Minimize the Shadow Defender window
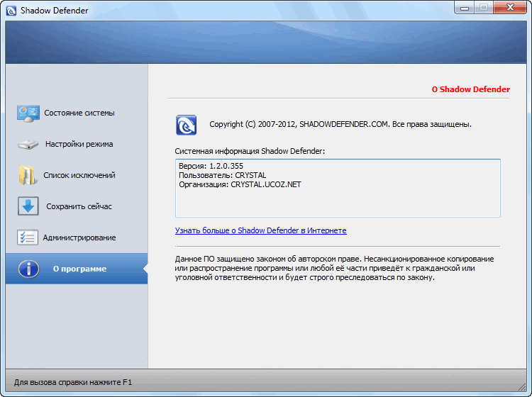Image resolution: width=532 pixels, height=397 pixels. pos(465,8)
